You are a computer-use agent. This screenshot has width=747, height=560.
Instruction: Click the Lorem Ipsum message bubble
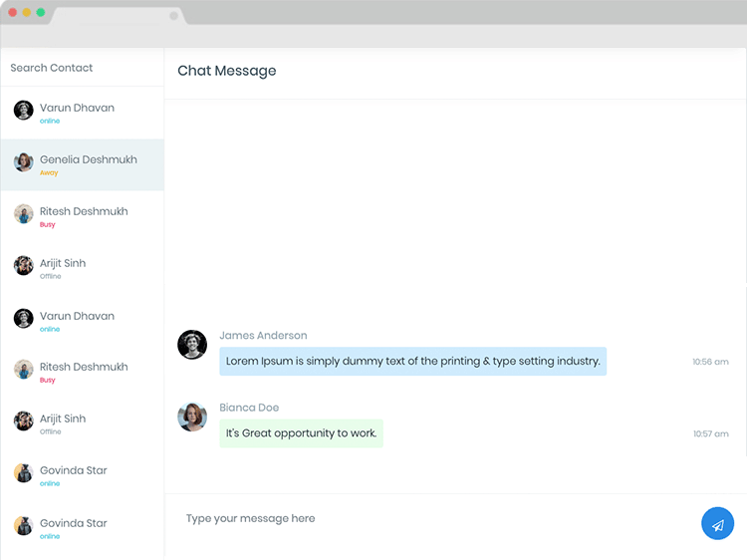[412, 361]
